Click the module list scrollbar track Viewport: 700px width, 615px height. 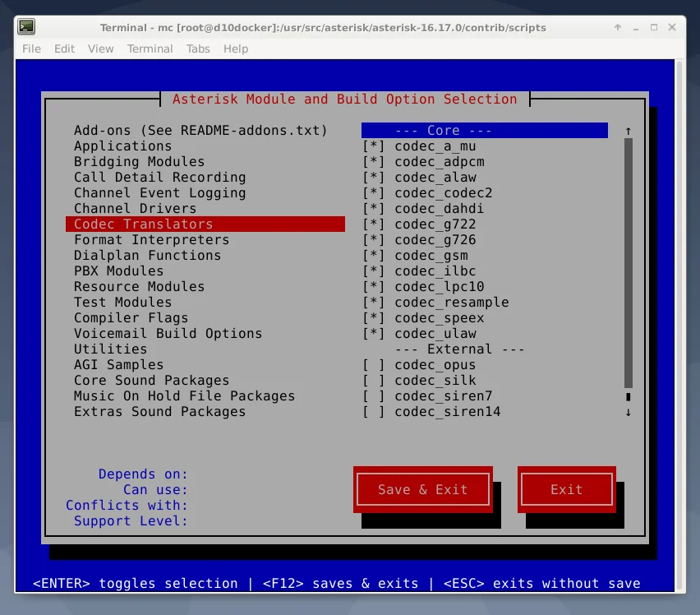629,263
